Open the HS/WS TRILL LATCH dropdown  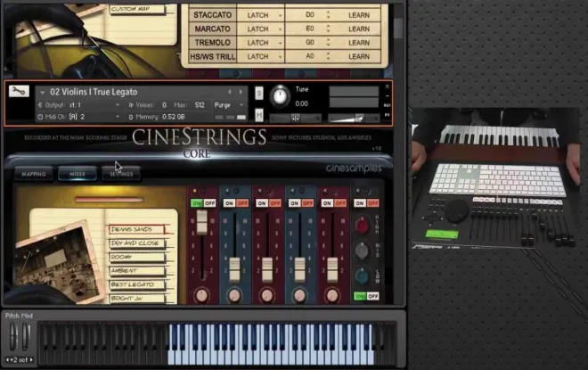(x=280, y=57)
